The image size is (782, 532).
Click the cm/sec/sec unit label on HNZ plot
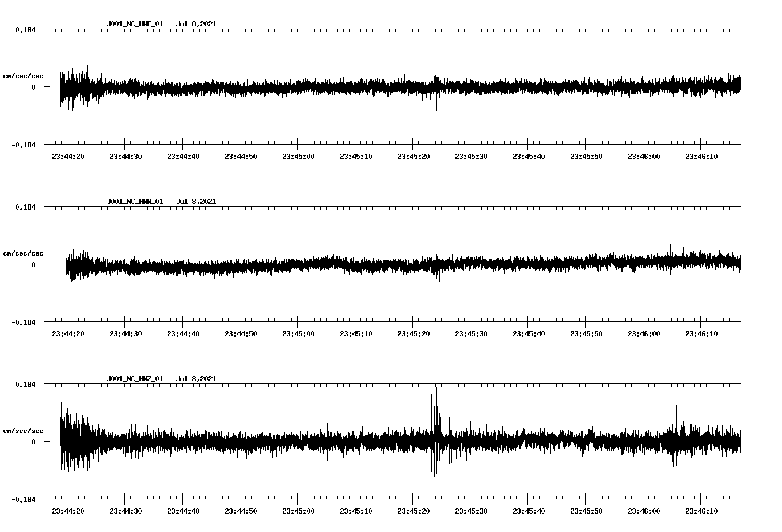[x=23, y=431]
